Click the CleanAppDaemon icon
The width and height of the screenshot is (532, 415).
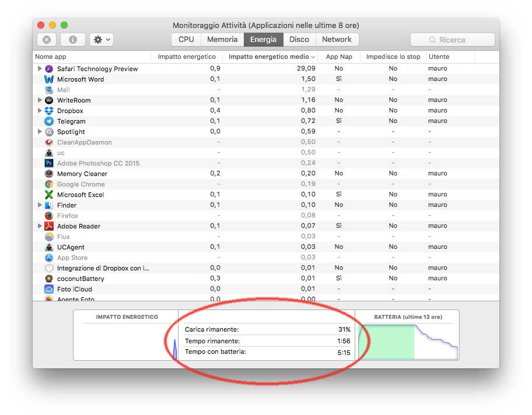[x=49, y=142]
